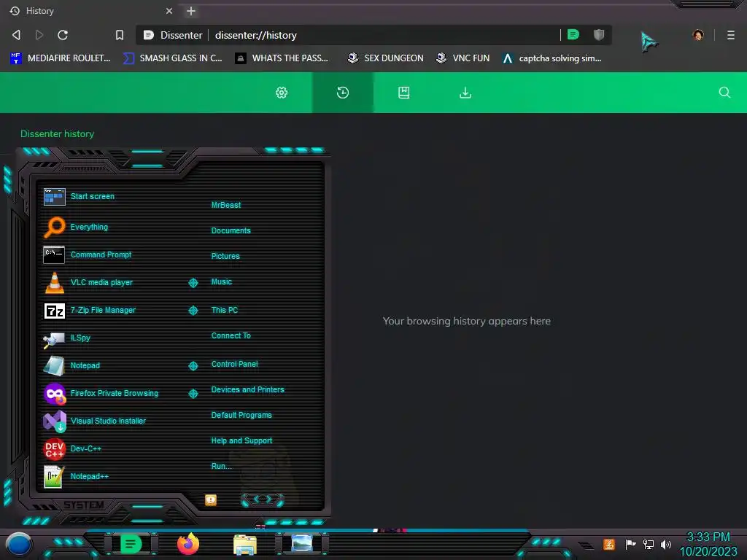The image size is (747, 560).
Task: Open Devices and Printers
Action: tap(247, 389)
